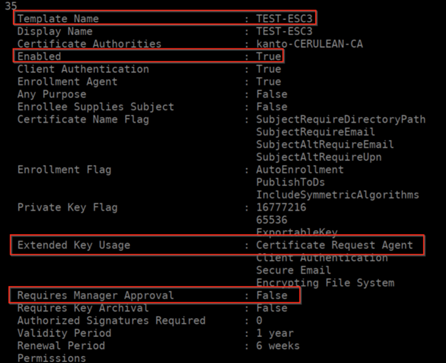
Task: Click the True value in the Client Authentication row
Action: click(269, 69)
